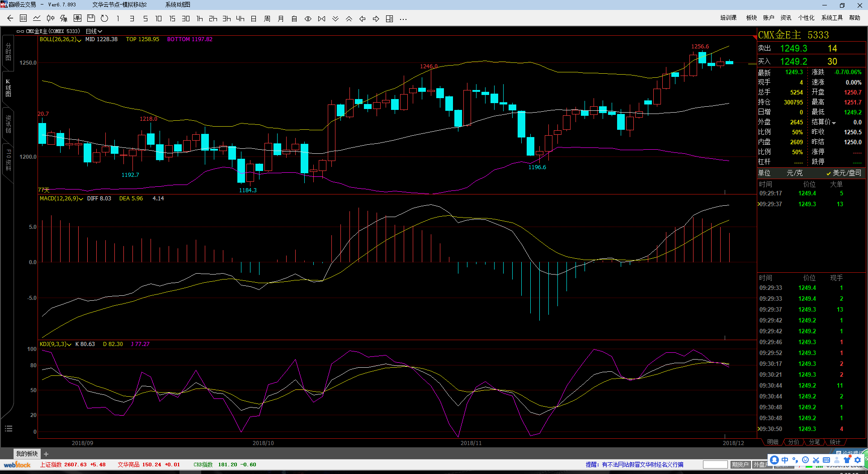Open the quote list view icon

[x=24, y=19]
